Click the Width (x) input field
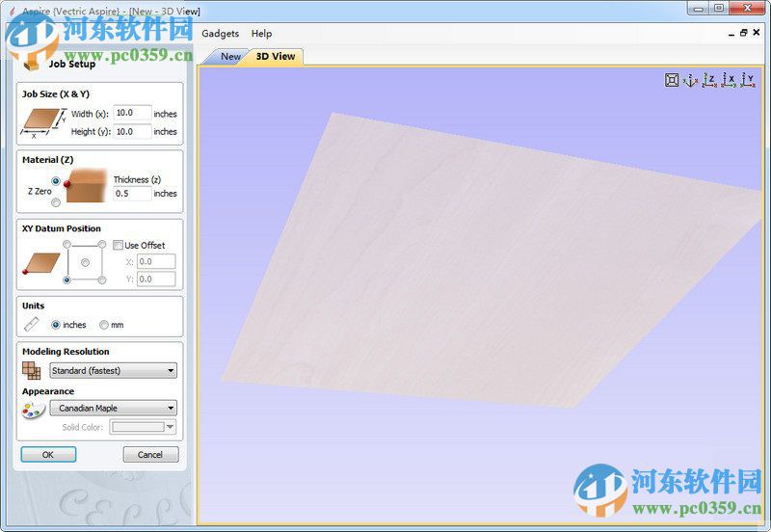The height and width of the screenshot is (532, 771). (132, 113)
